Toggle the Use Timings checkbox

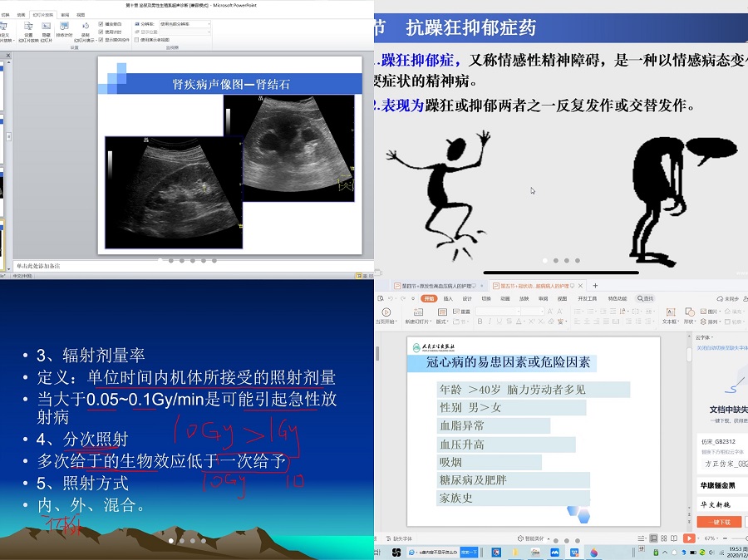click(101, 32)
